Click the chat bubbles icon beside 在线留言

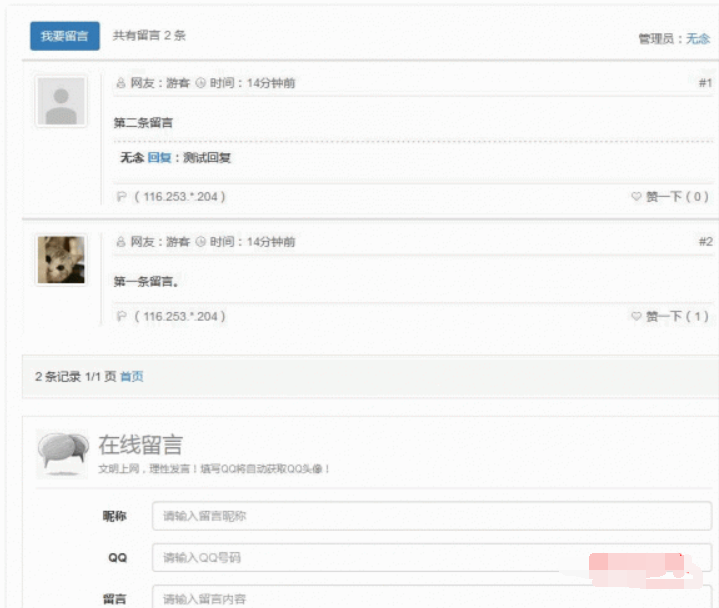(x=63, y=453)
